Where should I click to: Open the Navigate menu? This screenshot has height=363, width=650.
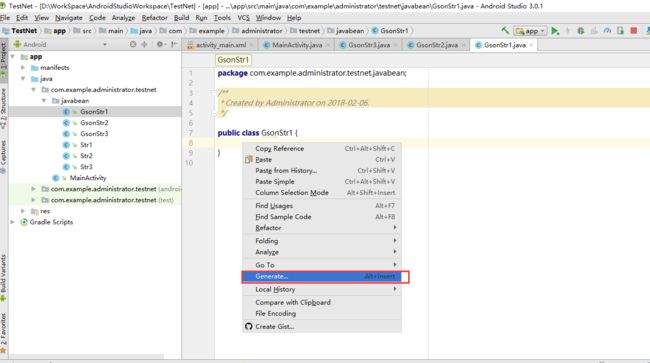pyautogui.click(x=68, y=18)
